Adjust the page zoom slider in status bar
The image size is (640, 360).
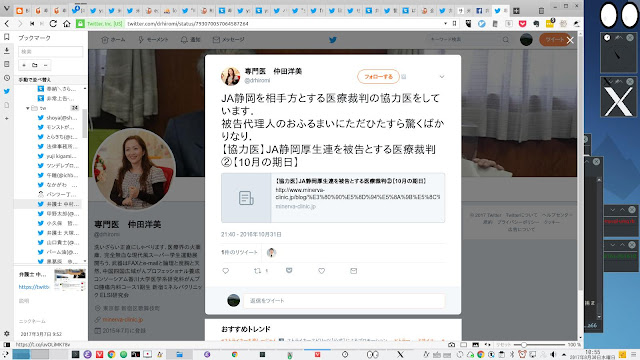coord(538,344)
